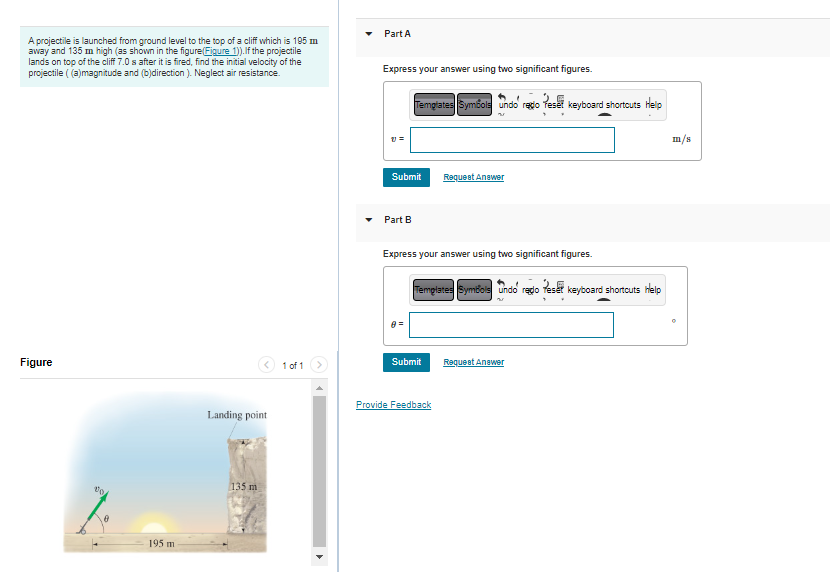Image resolution: width=830 pixels, height=572 pixels.
Task: Open keyboard shortcuts in Part A toolbar
Action: click(604, 105)
